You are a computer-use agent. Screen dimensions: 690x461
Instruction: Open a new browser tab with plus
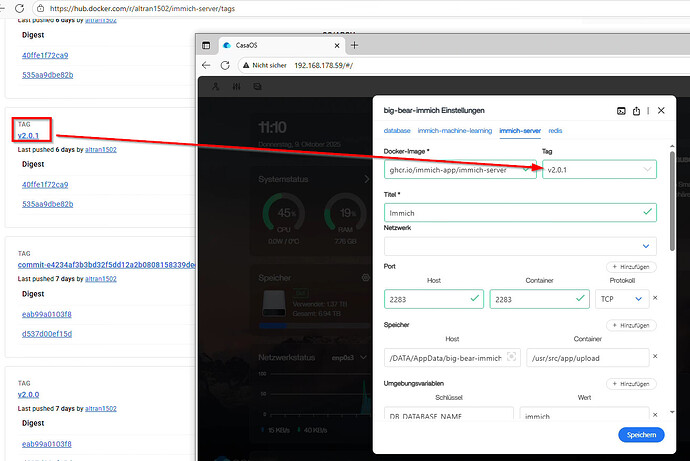tap(354, 45)
